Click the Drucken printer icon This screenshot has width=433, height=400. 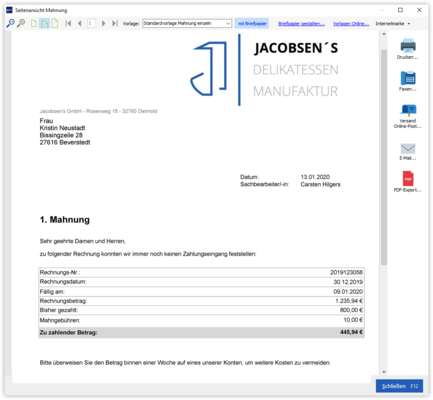[408, 46]
